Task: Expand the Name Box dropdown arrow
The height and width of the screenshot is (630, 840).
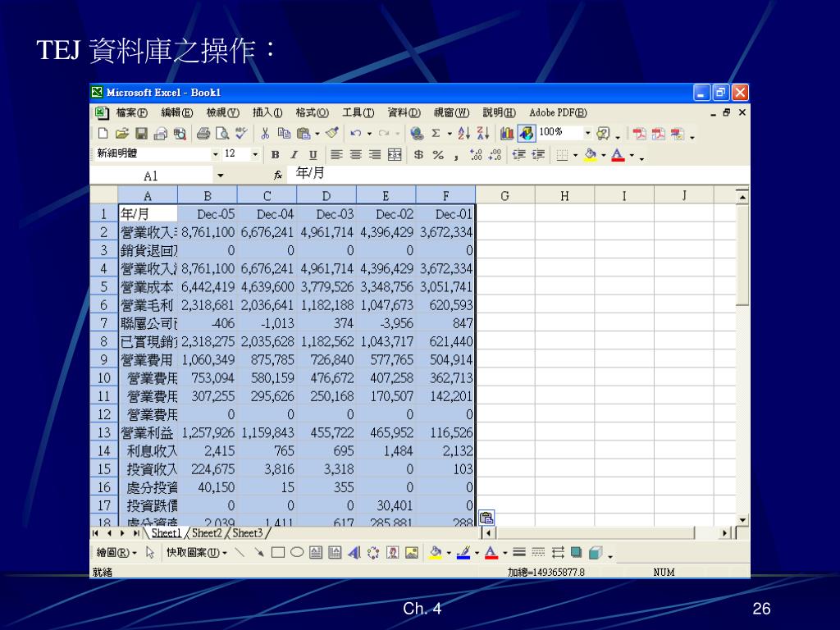Action: point(220,176)
